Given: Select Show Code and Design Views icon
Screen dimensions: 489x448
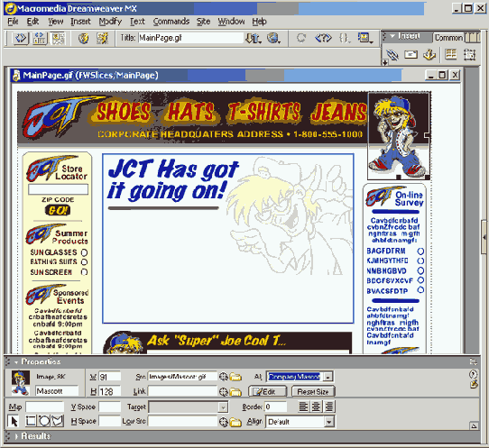Looking at the screenshot, I should pyautogui.click(x=40, y=39).
